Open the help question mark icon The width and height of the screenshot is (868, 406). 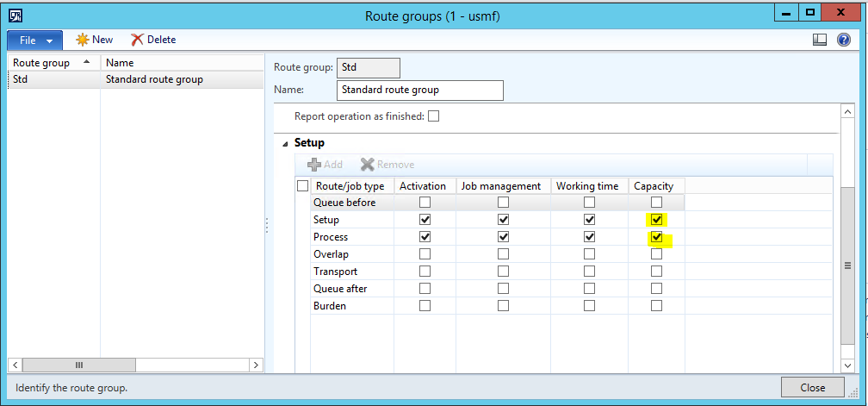tap(844, 40)
